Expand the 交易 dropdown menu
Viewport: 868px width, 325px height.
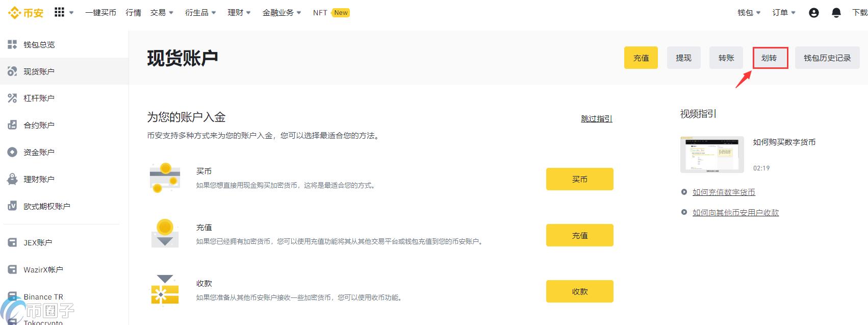[x=162, y=13]
